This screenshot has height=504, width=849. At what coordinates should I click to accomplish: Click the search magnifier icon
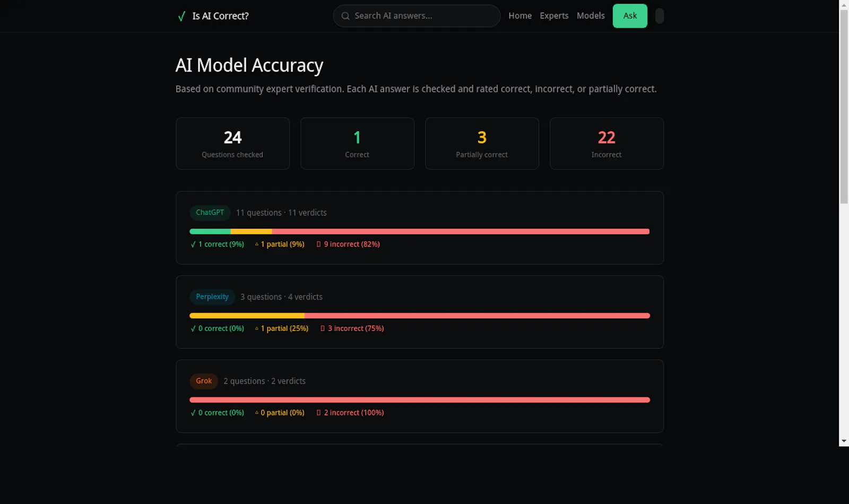[345, 16]
